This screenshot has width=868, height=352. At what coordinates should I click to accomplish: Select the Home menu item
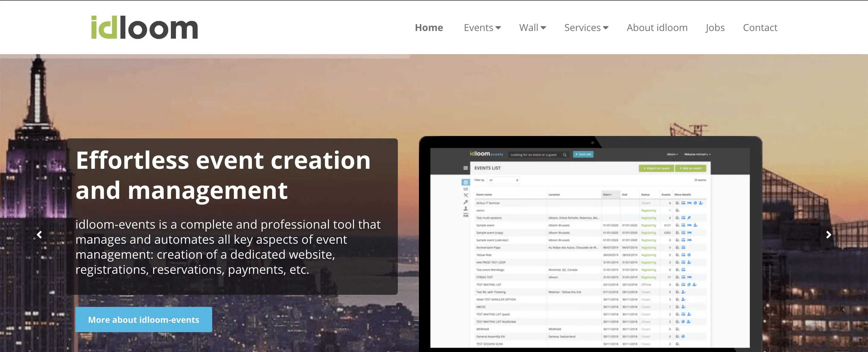point(429,28)
